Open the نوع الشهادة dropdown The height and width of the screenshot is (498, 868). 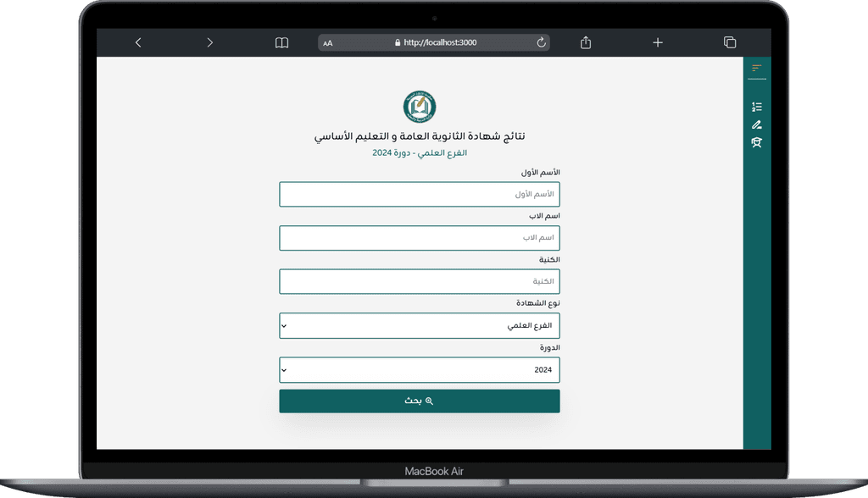point(420,325)
